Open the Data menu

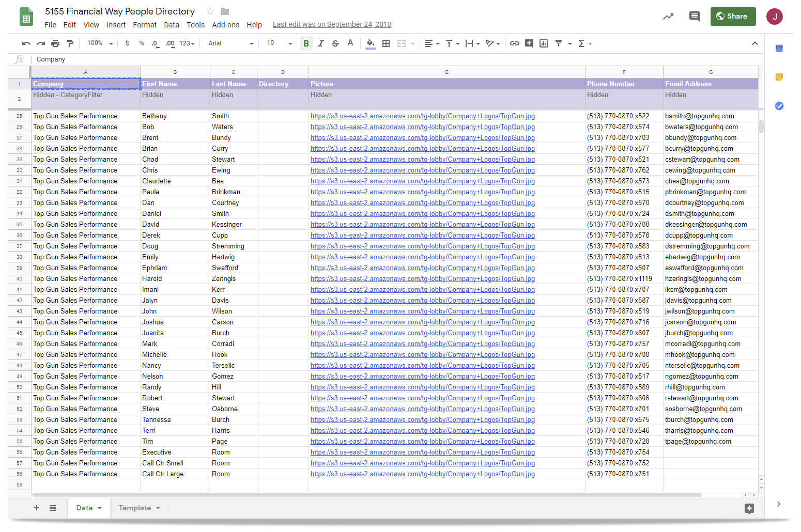[172, 25]
